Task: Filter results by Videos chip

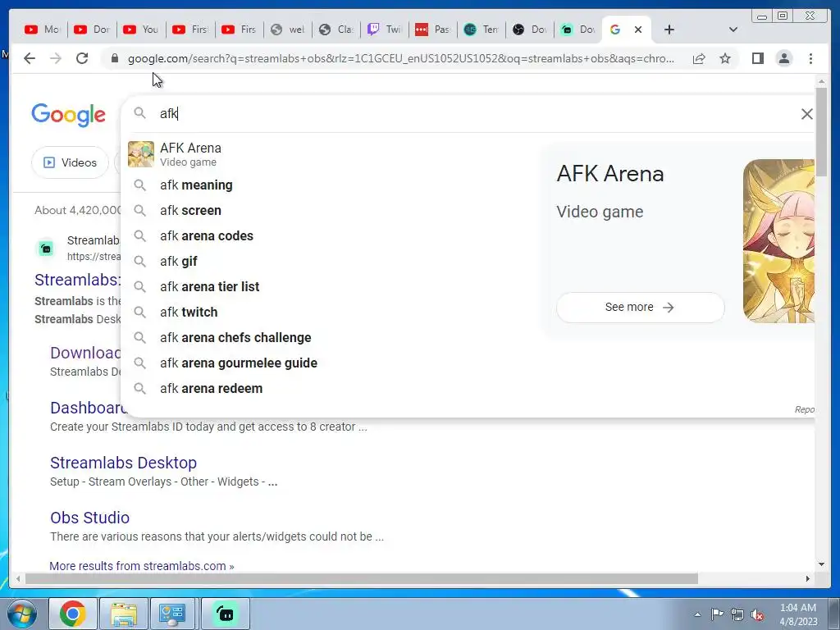Action: [71, 162]
